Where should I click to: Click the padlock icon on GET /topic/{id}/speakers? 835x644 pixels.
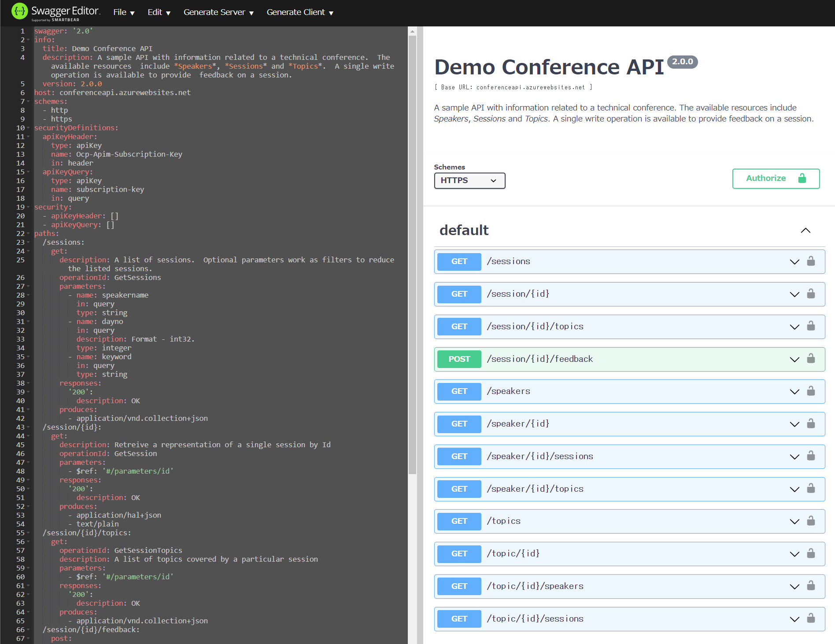click(x=811, y=586)
